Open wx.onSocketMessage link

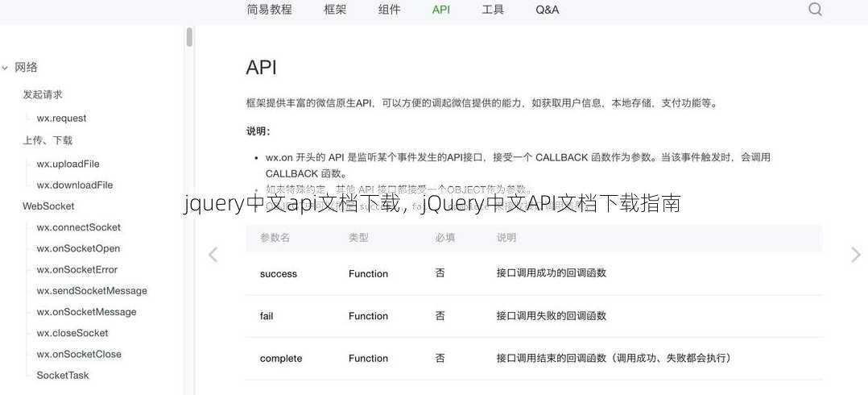86,312
